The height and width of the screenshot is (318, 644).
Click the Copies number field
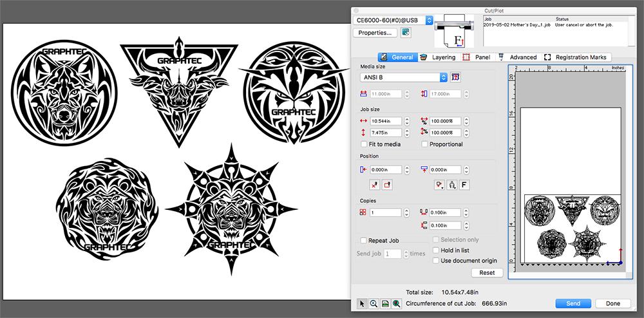386,212
